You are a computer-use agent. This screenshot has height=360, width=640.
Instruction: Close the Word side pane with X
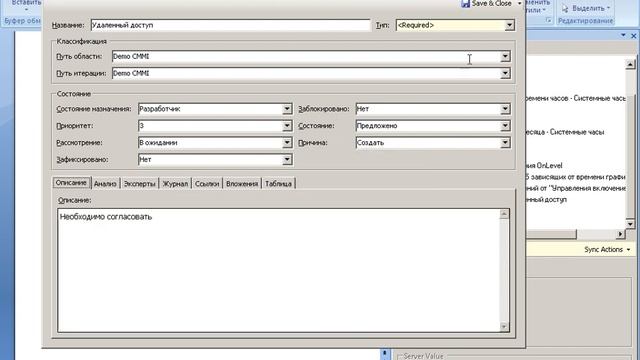pyautogui.click(x=633, y=36)
